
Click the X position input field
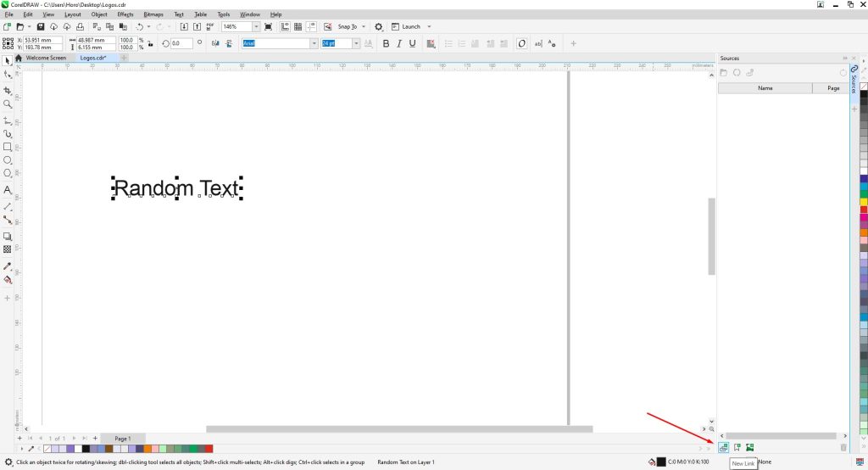[x=42, y=40]
